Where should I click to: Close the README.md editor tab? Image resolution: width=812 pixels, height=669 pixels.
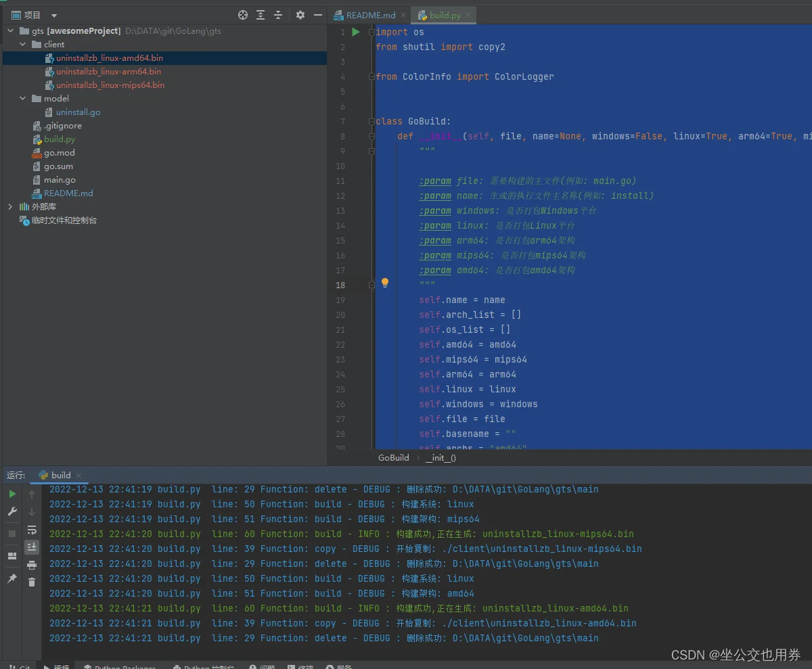point(403,15)
